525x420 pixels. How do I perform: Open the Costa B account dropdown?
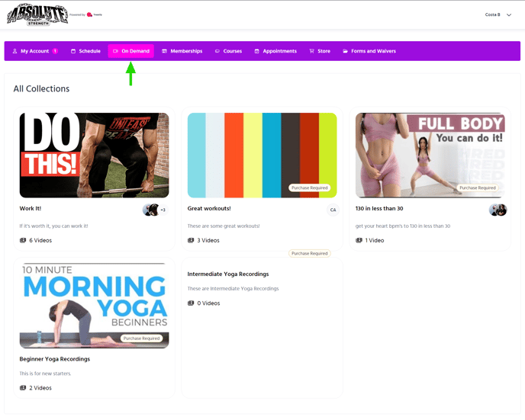[498, 14]
